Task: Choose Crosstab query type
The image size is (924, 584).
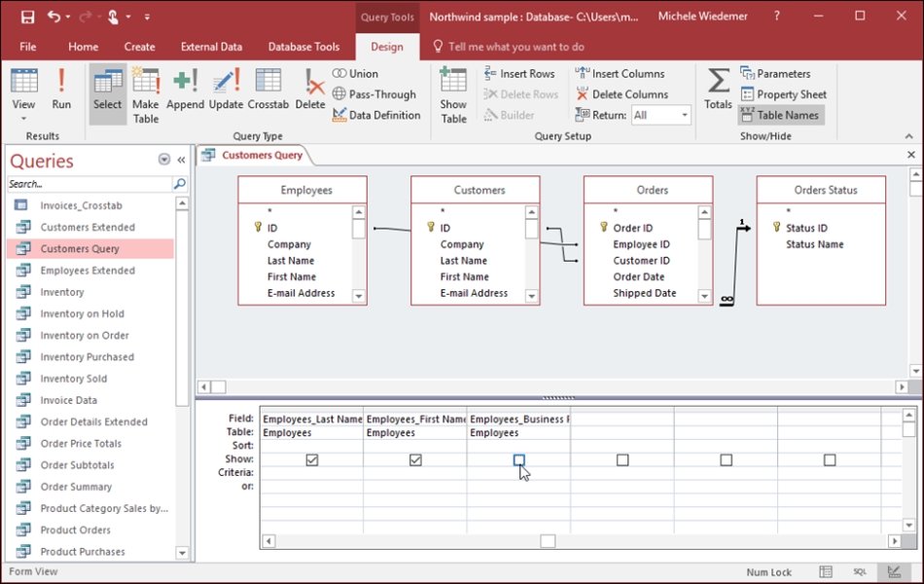Action: tap(268, 90)
